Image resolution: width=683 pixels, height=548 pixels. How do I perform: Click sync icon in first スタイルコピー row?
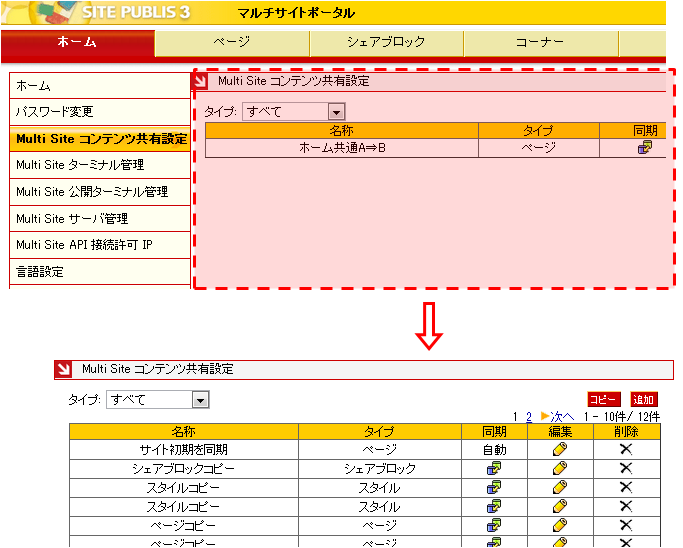tap(494, 487)
